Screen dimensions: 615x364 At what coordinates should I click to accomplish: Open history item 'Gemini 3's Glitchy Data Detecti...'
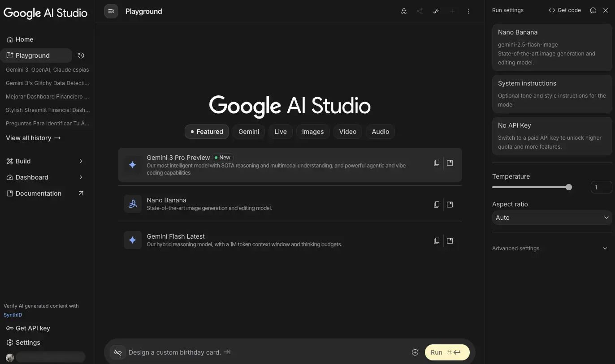pos(48,83)
